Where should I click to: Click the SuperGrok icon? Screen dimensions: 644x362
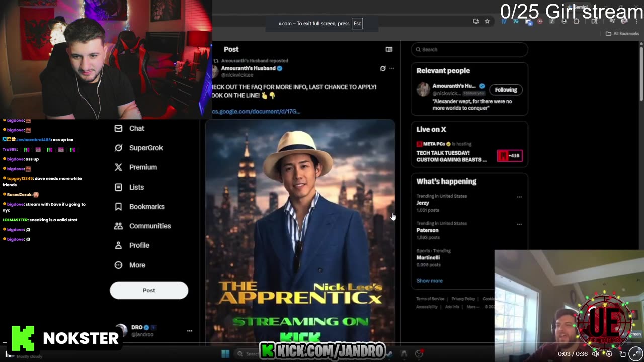coord(118,148)
